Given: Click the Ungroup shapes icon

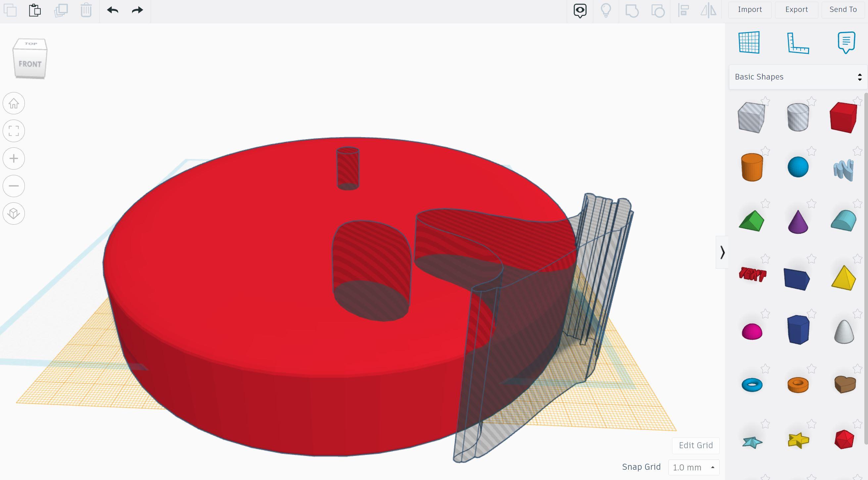Looking at the screenshot, I should [658, 11].
